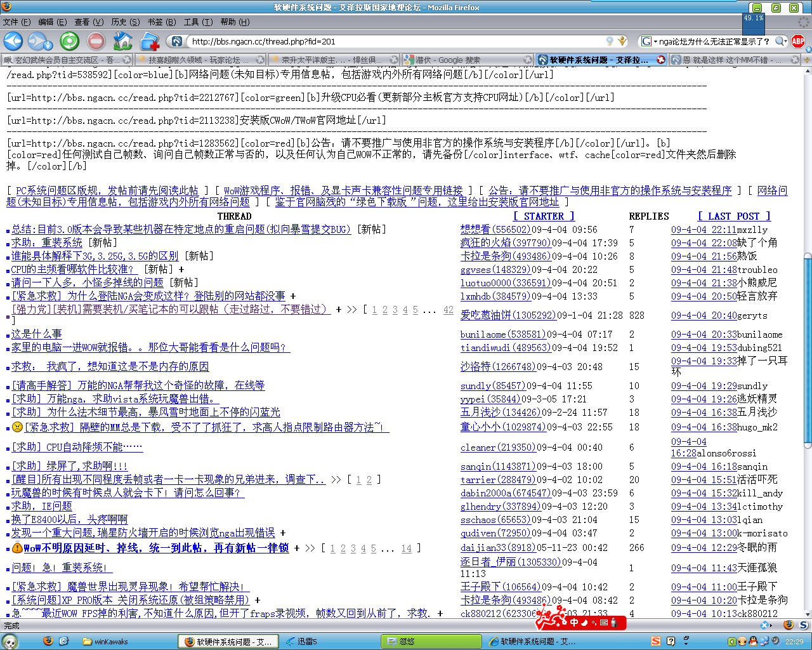Open the 查看 (V) menu
Image resolution: width=812 pixels, height=650 pixels.
point(89,22)
